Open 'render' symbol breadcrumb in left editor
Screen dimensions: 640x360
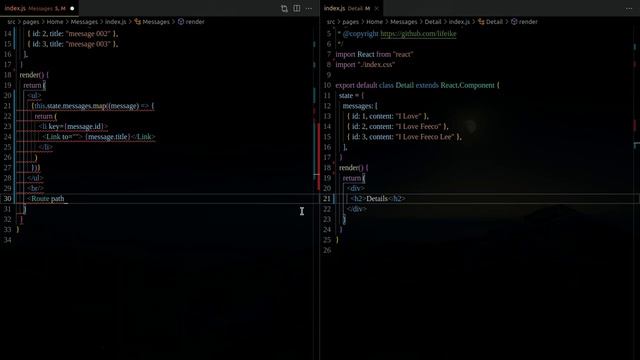coord(191,22)
